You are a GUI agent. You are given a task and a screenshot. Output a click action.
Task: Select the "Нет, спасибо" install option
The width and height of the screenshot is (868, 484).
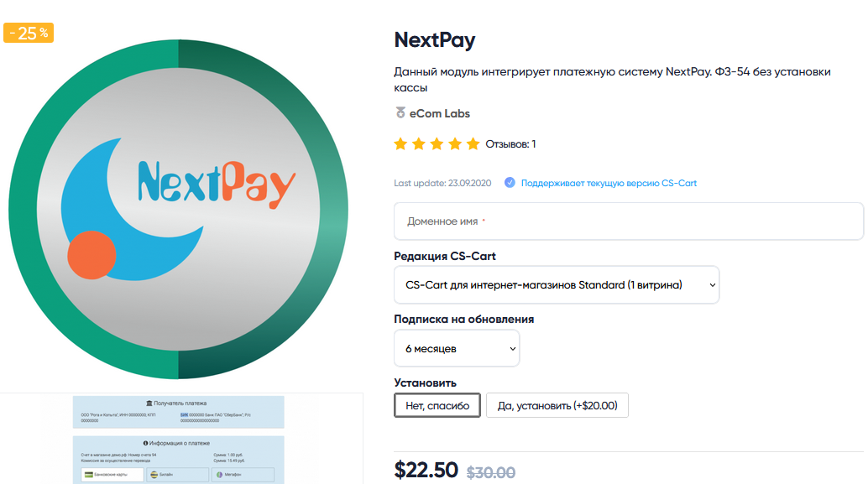437,406
